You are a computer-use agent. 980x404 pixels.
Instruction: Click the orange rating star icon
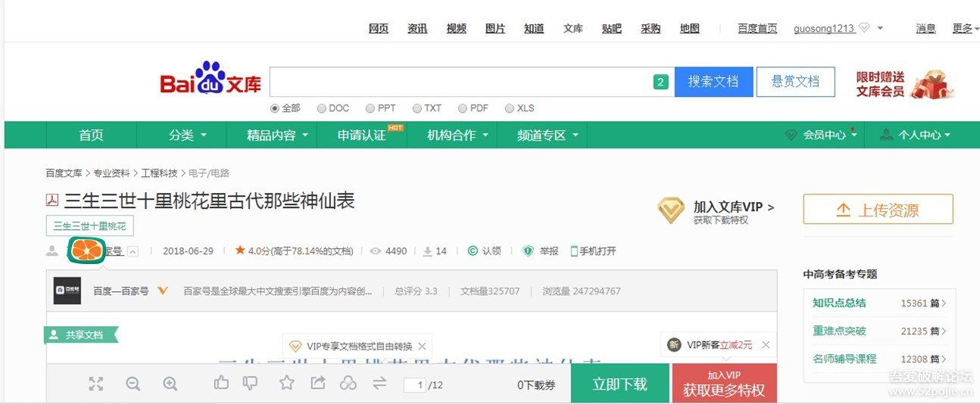coord(240,250)
